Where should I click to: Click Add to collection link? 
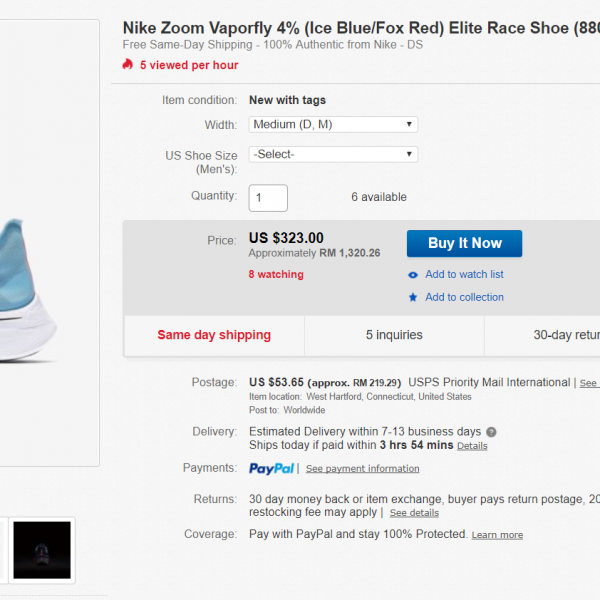(464, 297)
